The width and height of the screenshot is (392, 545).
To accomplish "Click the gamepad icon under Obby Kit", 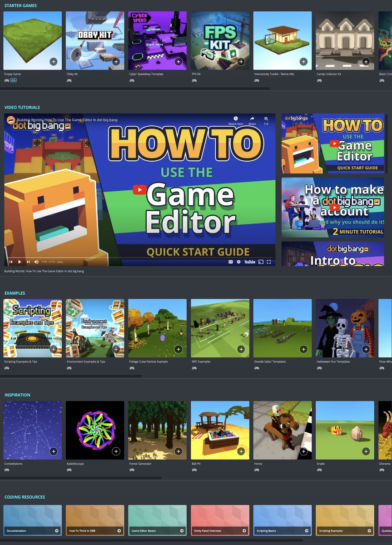I will click(x=69, y=80).
